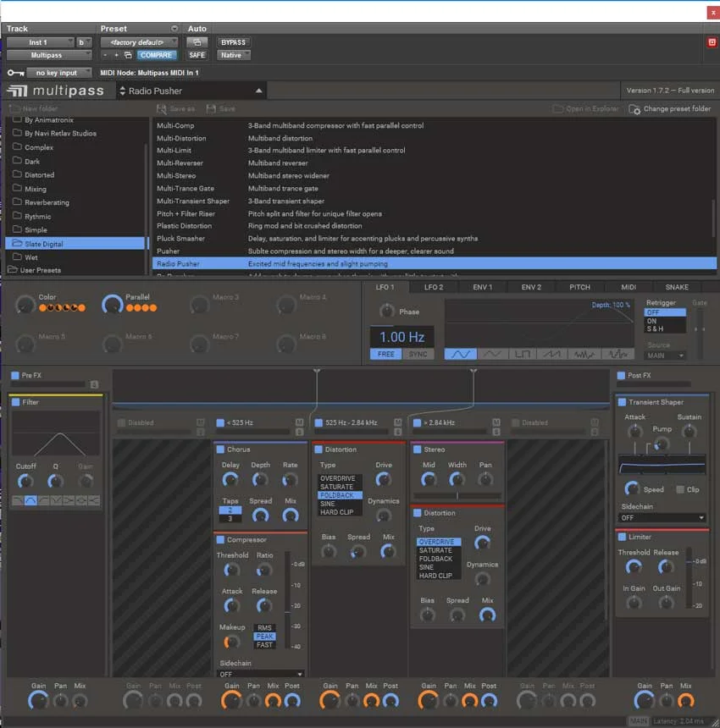
Task: Click the key input key icon
Action: tap(15, 73)
